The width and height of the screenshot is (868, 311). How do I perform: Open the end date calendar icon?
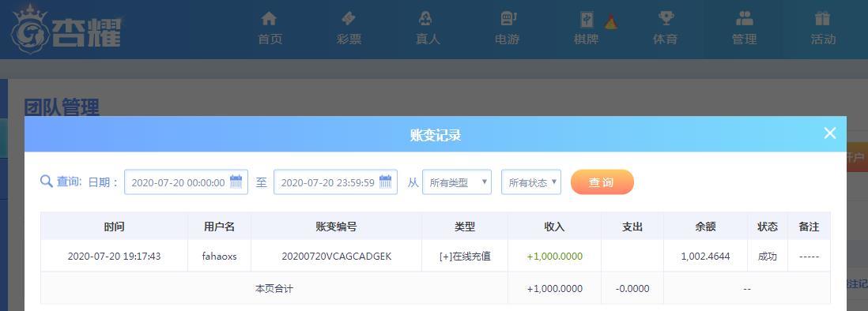(x=386, y=182)
